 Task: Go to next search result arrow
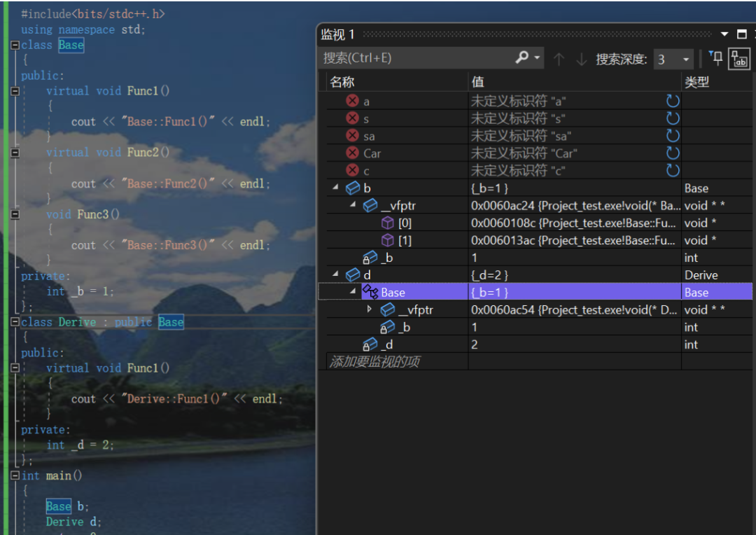point(582,59)
